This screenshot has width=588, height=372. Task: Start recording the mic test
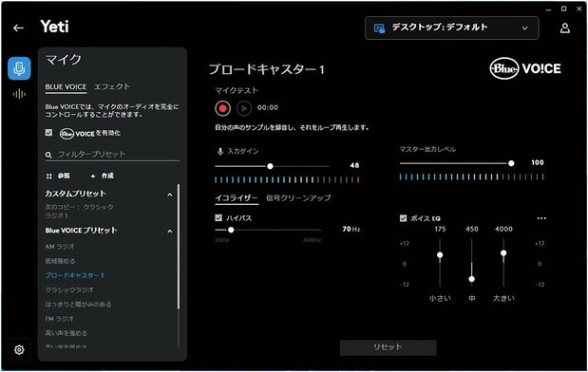click(222, 108)
